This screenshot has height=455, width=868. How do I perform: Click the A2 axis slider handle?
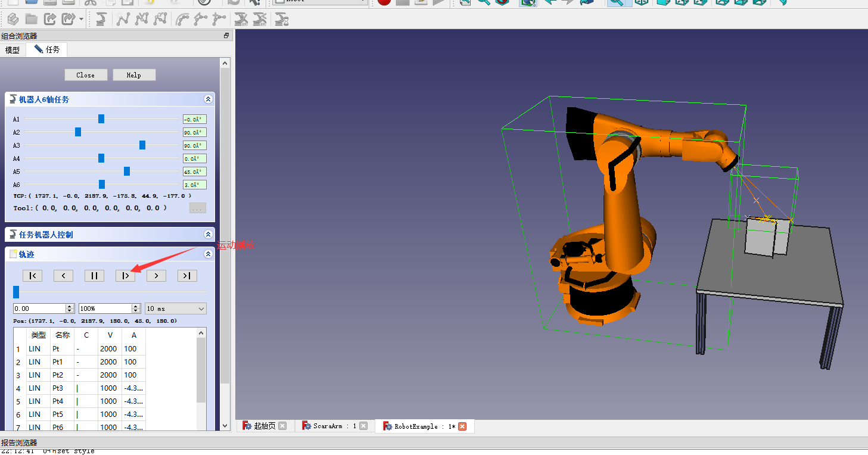pyautogui.click(x=78, y=132)
